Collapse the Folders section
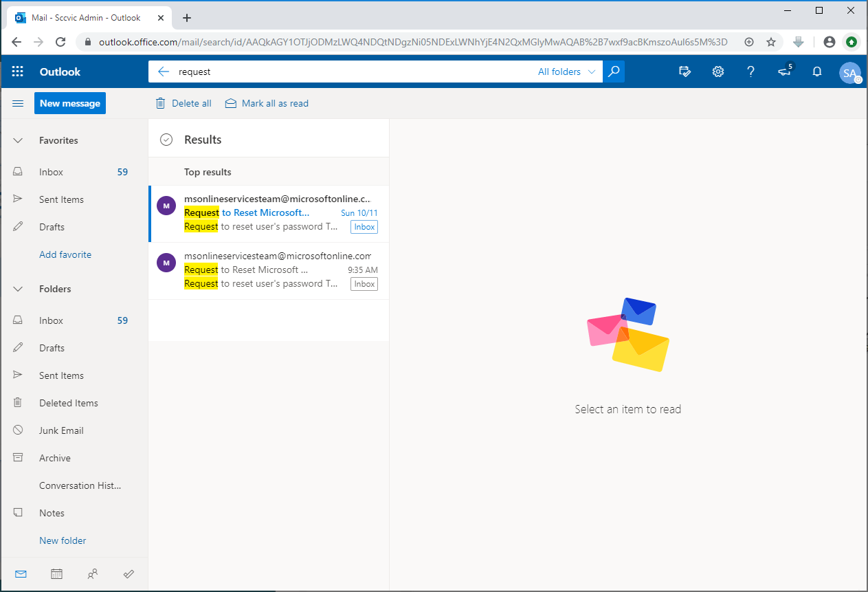Viewport: 868px width, 592px height. click(x=19, y=289)
